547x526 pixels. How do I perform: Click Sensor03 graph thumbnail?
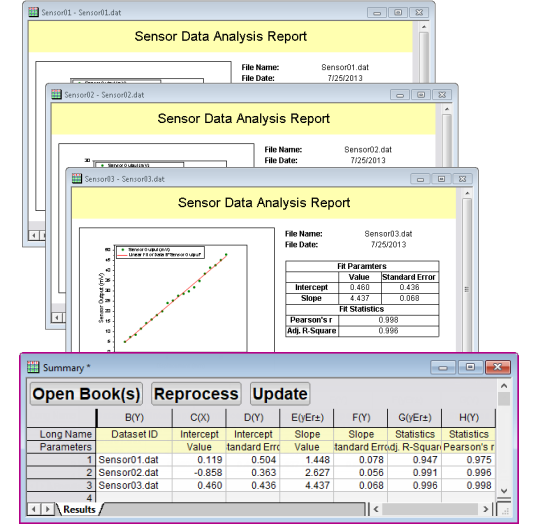click(x=177, y=290)
